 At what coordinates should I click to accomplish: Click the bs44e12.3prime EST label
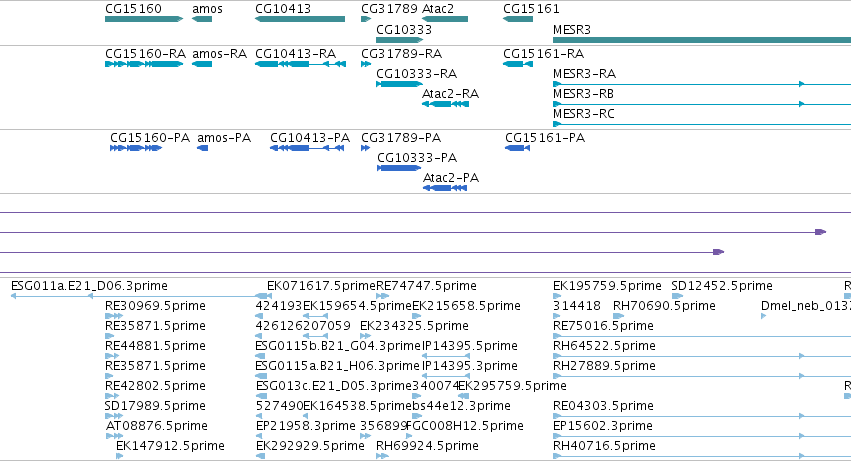(461, 406)
